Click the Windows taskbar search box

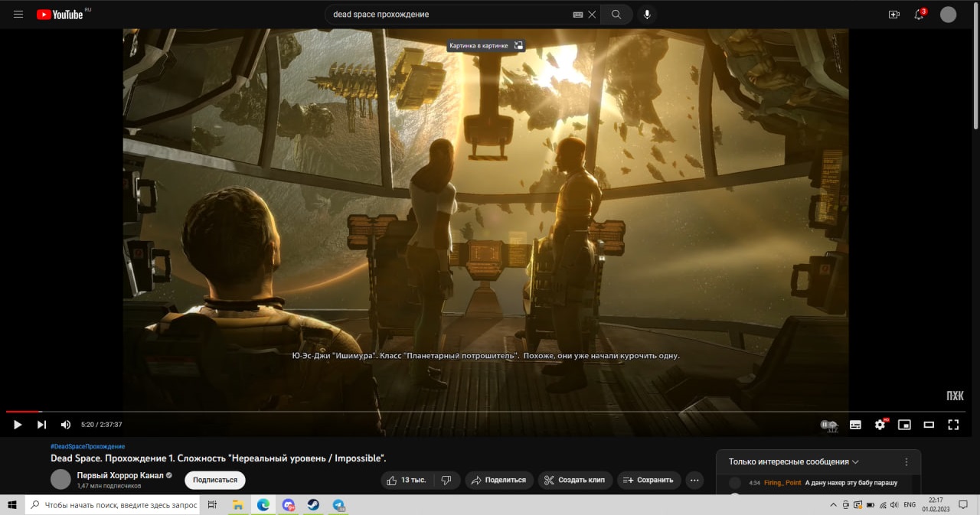[113, 505]
